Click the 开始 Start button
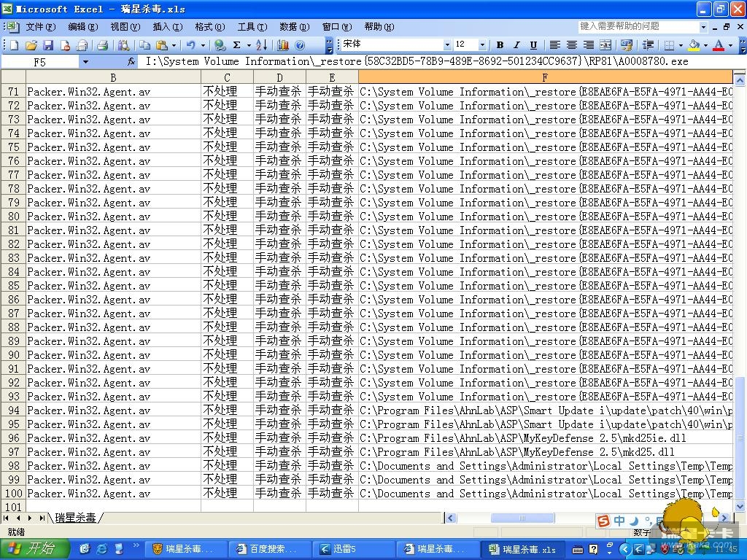The image size is (747, 560). click(x=34, y=549)
